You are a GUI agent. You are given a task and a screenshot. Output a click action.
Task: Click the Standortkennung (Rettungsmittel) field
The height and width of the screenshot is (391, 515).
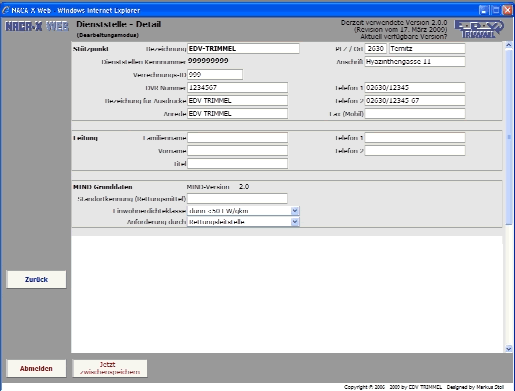click(237, 199)
